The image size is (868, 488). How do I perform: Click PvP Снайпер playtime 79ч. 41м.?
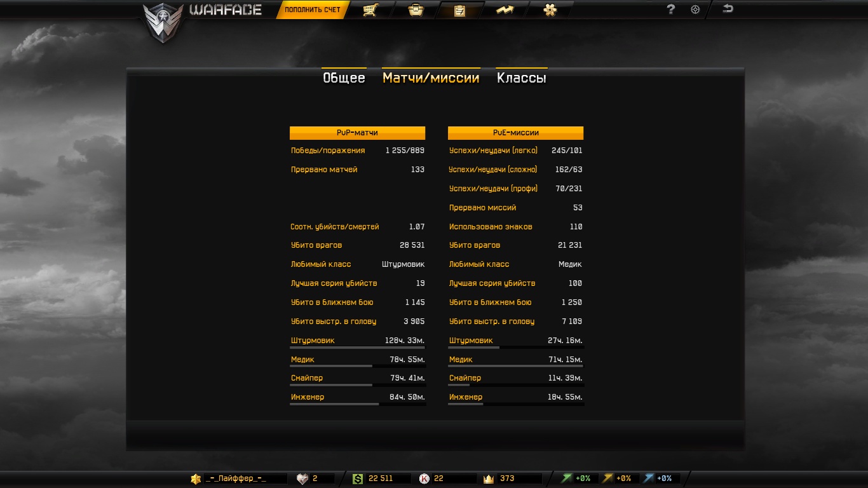click(407, 378)
